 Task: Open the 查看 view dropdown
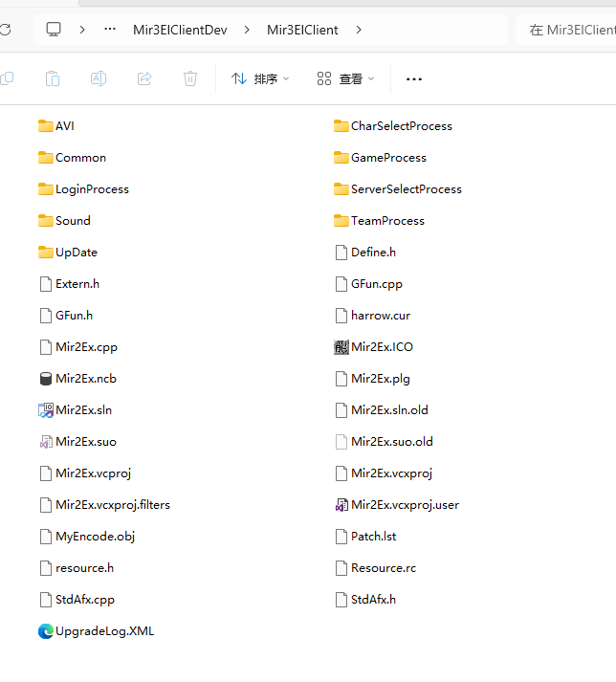click(x=345, y=78)
